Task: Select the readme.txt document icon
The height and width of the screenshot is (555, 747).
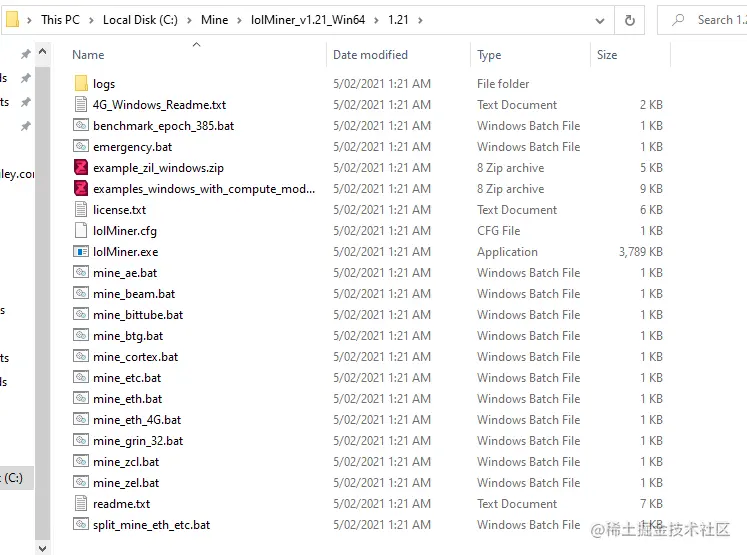Action: tap(81, 503)
